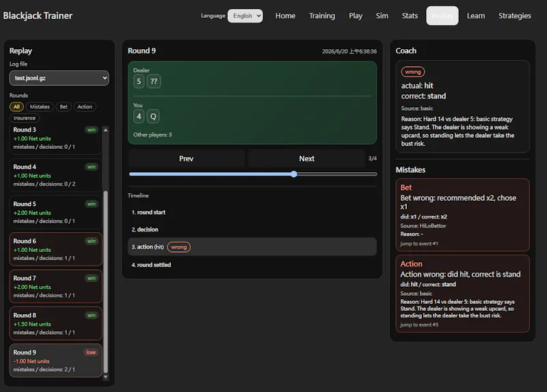Click 'Source: HiLoBettor' text
This screenshot has height=392, width=547.
tap(423, 226)
